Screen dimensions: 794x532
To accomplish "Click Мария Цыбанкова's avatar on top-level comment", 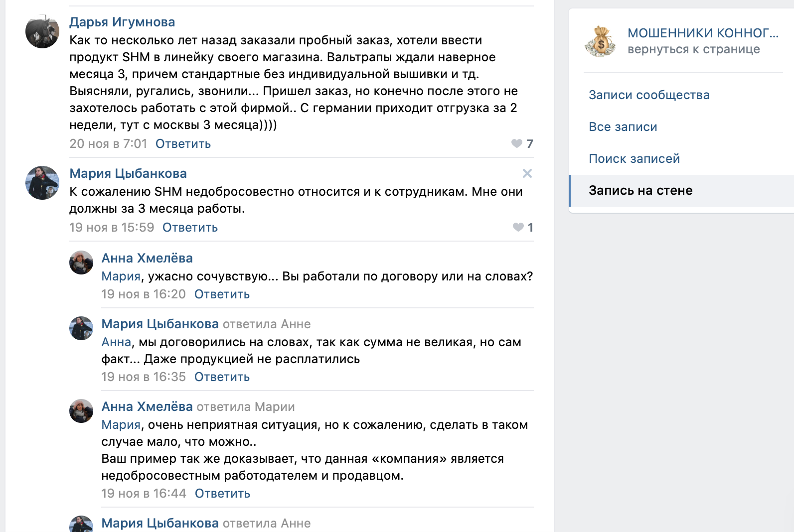I will click(x=42, y=183).
